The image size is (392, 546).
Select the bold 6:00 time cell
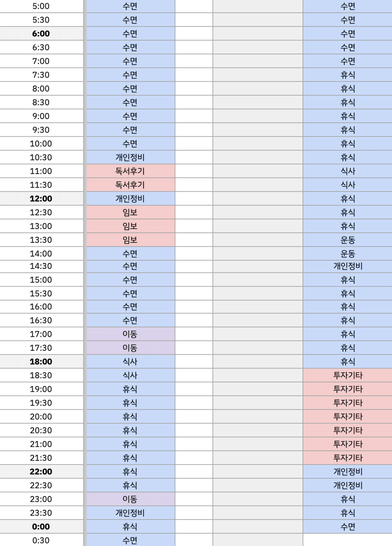click(41, 34)
